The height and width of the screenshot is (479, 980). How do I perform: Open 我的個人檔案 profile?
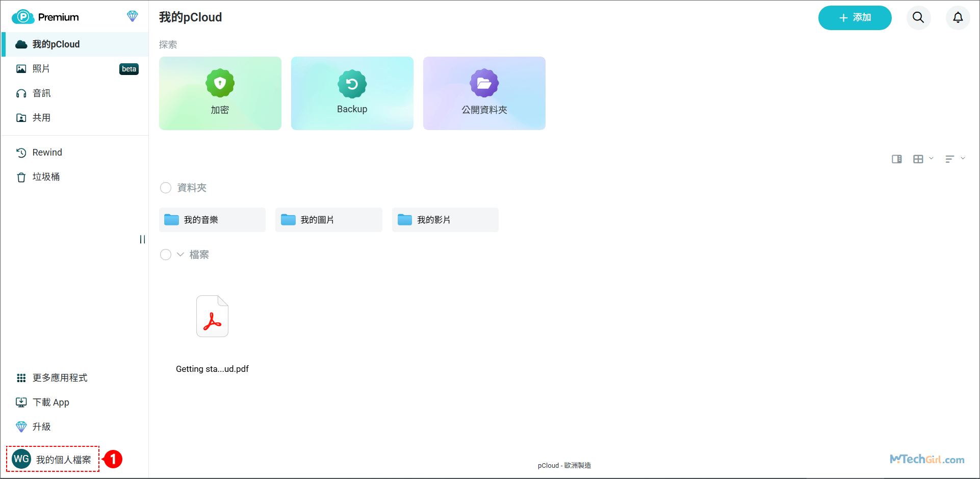[x=53, y=459]
